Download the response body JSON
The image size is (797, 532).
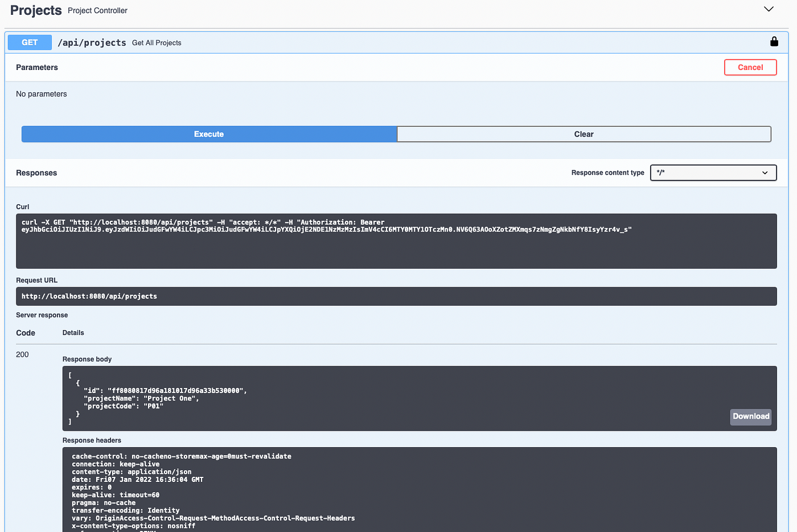click(x=750, y=416)
